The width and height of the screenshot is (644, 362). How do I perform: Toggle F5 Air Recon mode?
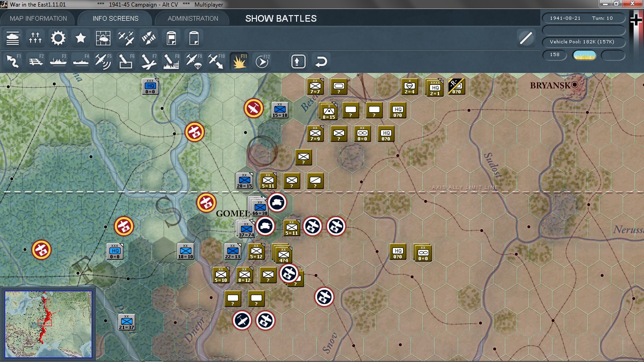pyautogui.click(x=103, y=61)
